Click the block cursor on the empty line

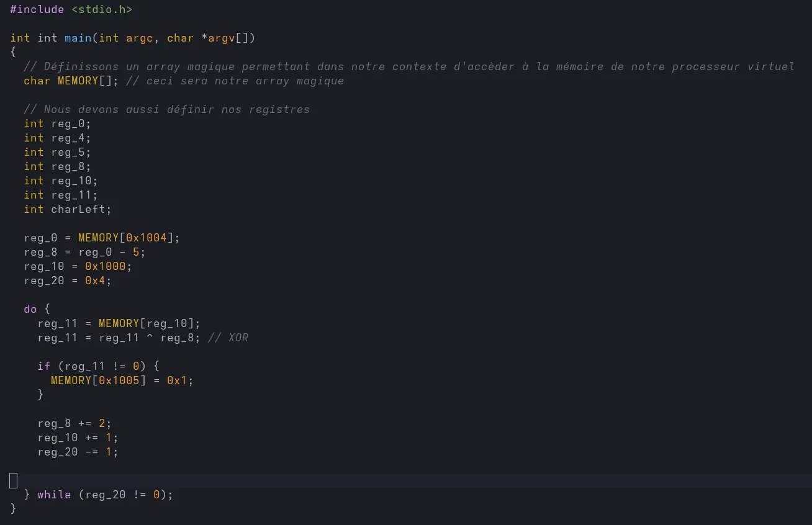coord(14,480)
